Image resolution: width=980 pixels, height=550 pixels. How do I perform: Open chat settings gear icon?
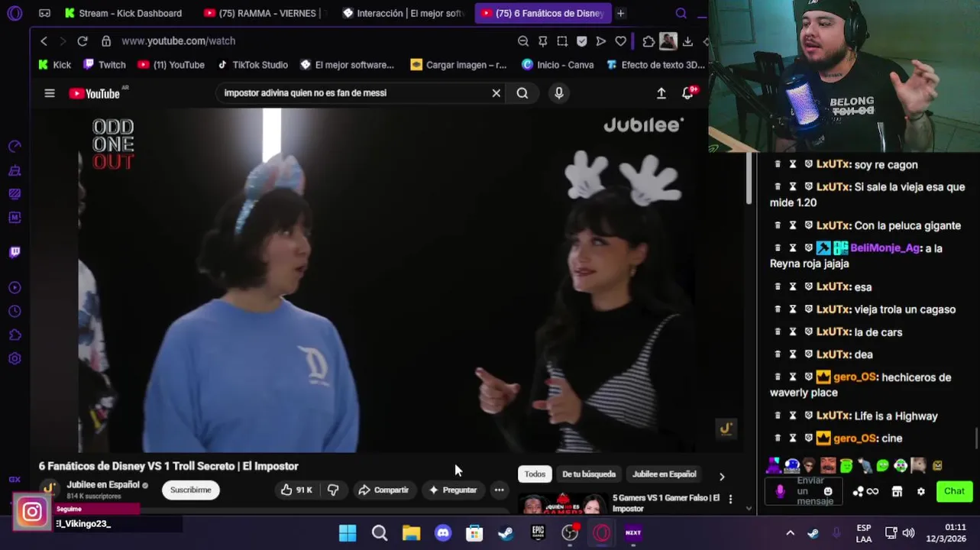tap(920, 491)
